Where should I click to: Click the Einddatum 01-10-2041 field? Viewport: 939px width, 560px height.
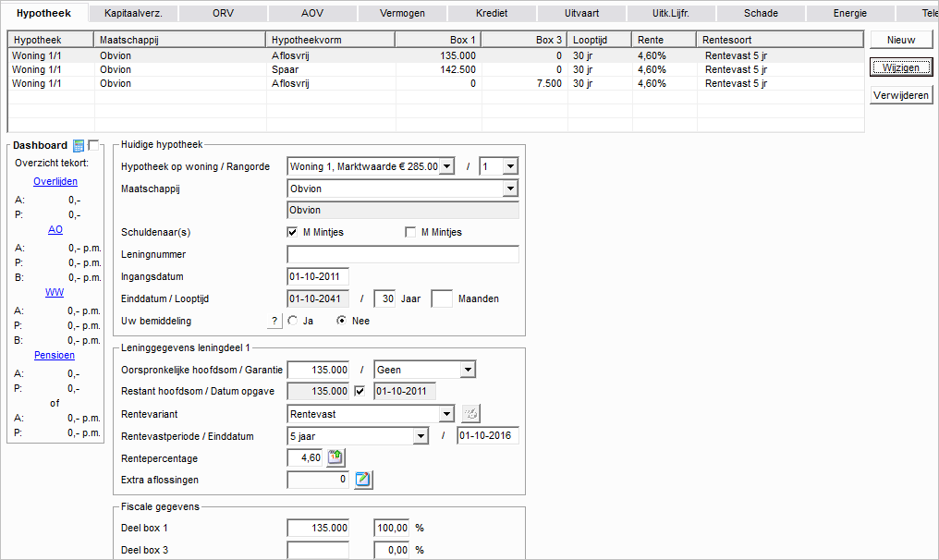point(318,298)
